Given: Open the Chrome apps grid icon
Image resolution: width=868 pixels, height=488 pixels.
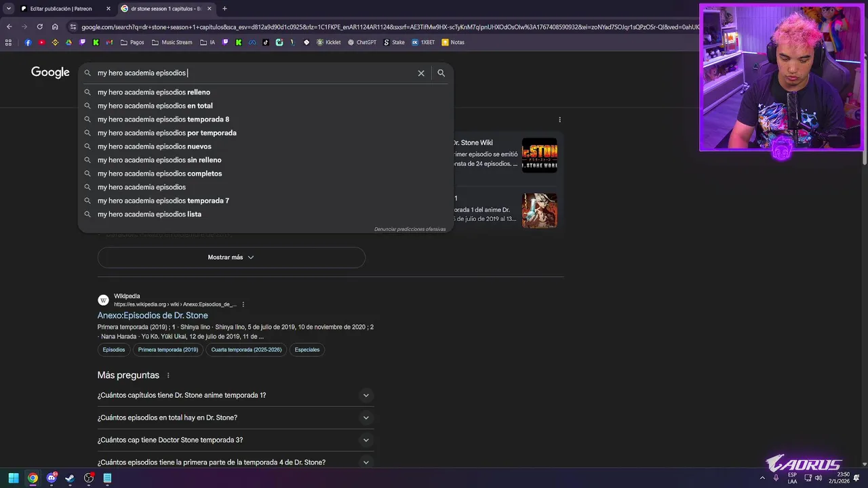Looking at the screenshot, I should coord(8,42).
